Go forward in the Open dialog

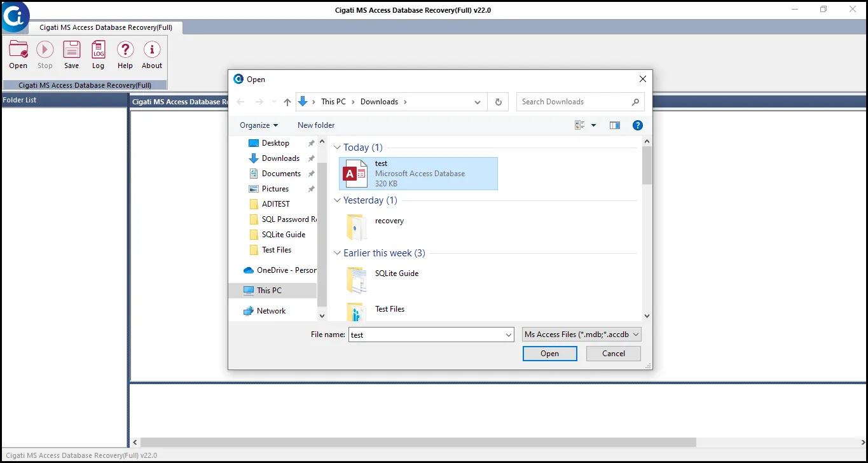click(259, 102)
